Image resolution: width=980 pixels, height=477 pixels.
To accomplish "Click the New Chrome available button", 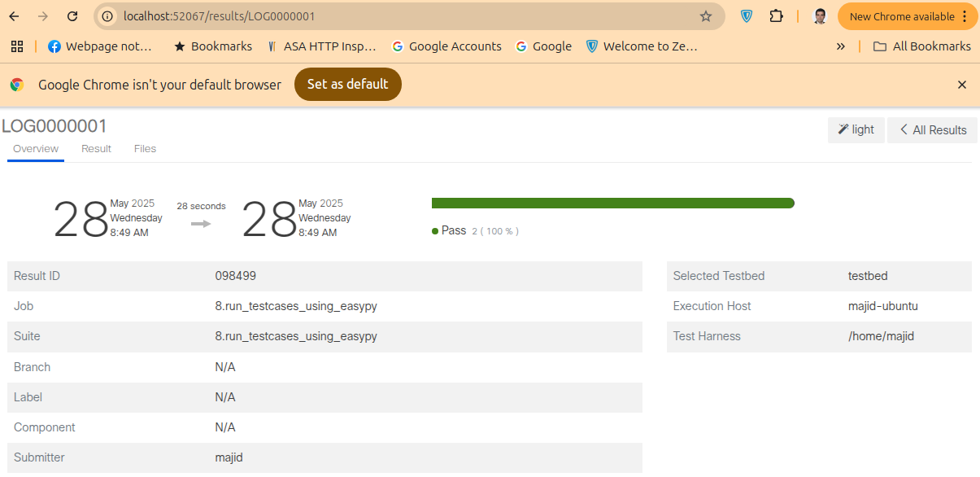I will tap(908, 16).
